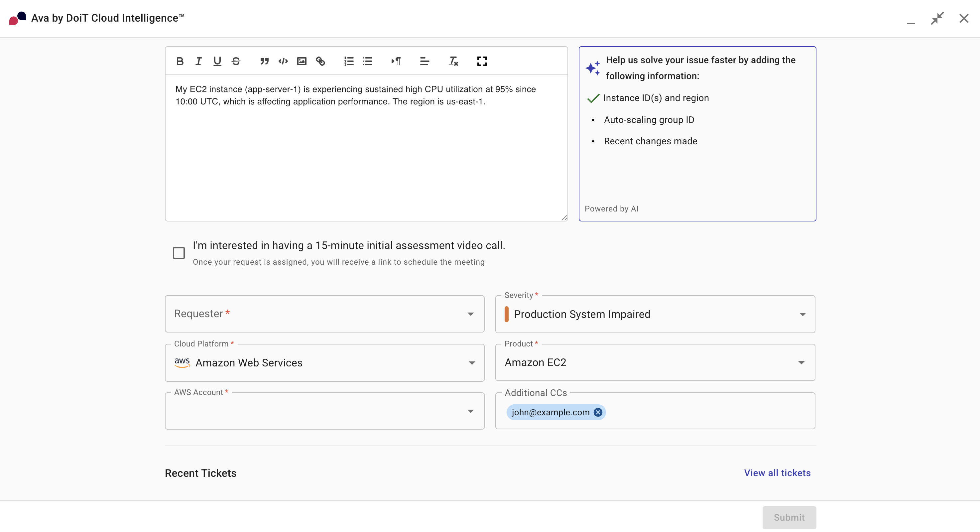This screenshot has width=980, height=532.
Task: Click the john@example.com chip
Action: pyautogui.click(x=556, y=412)
